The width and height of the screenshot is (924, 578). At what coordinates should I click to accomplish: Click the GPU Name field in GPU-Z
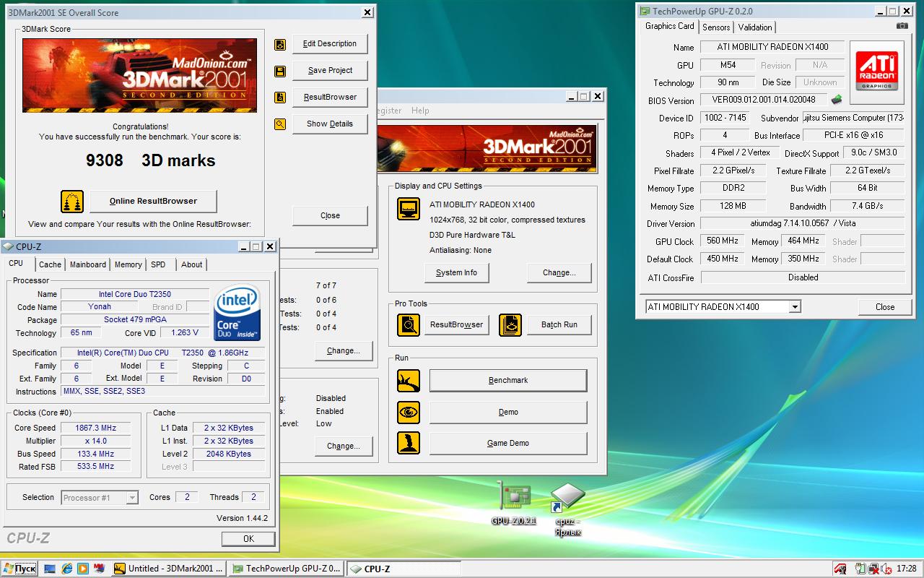772,47
